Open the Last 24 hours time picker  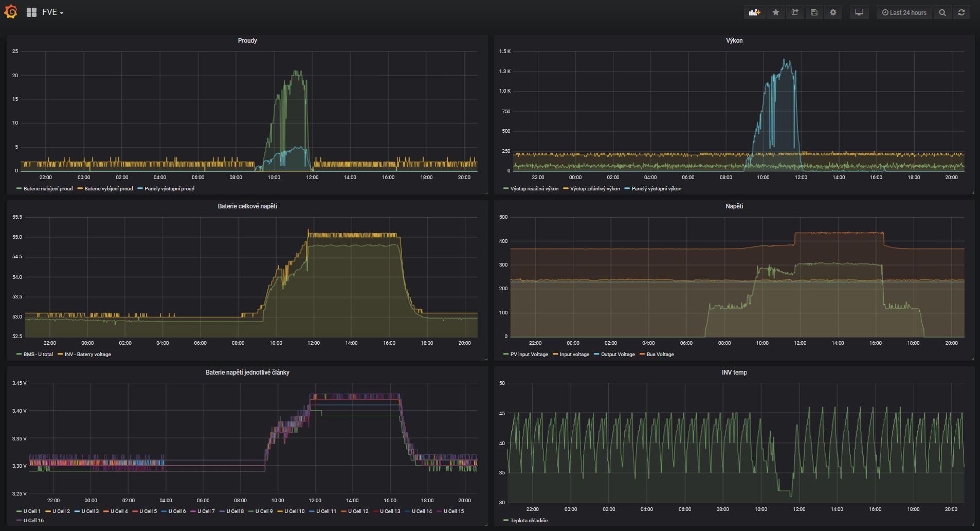(x=904, y=12)
